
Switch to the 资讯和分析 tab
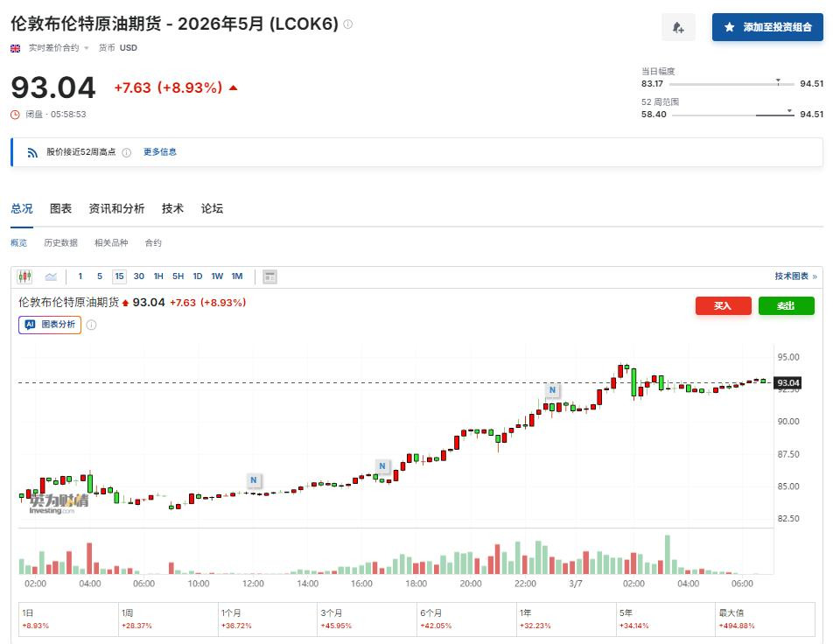[116, 208]
